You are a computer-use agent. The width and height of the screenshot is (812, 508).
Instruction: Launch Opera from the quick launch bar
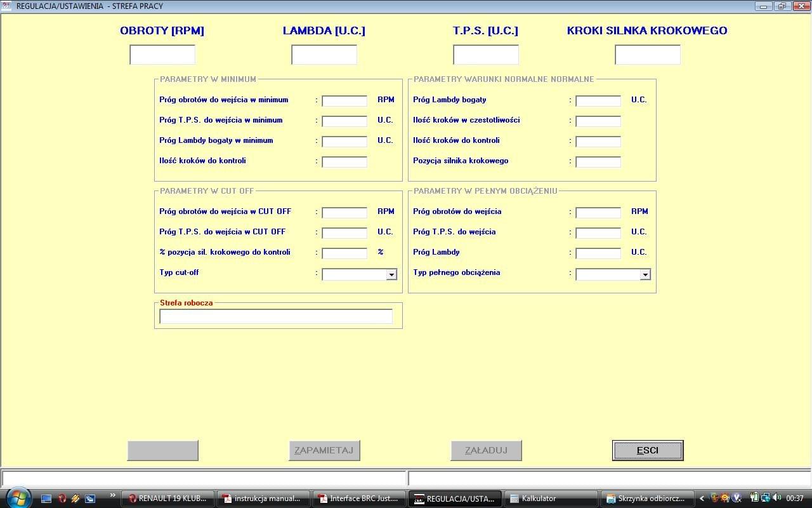click(62, 498)
